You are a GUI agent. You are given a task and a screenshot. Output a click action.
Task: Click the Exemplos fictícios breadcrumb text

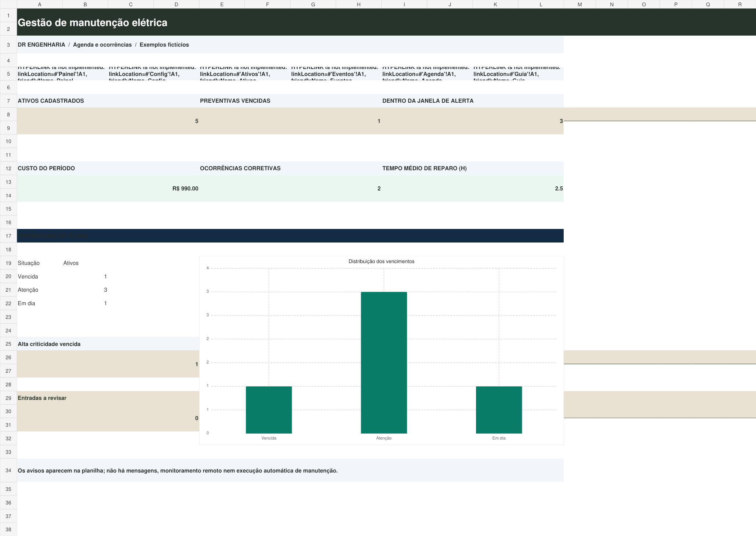164,45
